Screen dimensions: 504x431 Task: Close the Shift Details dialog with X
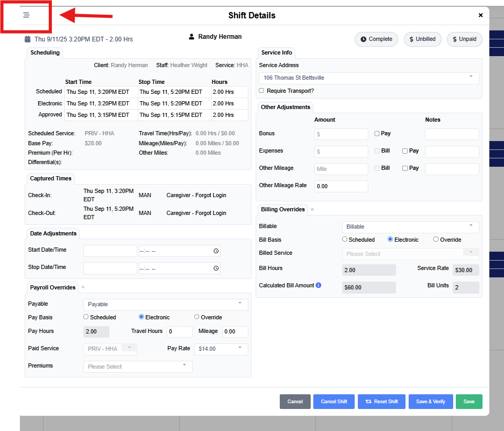click(x=480, y=15)
